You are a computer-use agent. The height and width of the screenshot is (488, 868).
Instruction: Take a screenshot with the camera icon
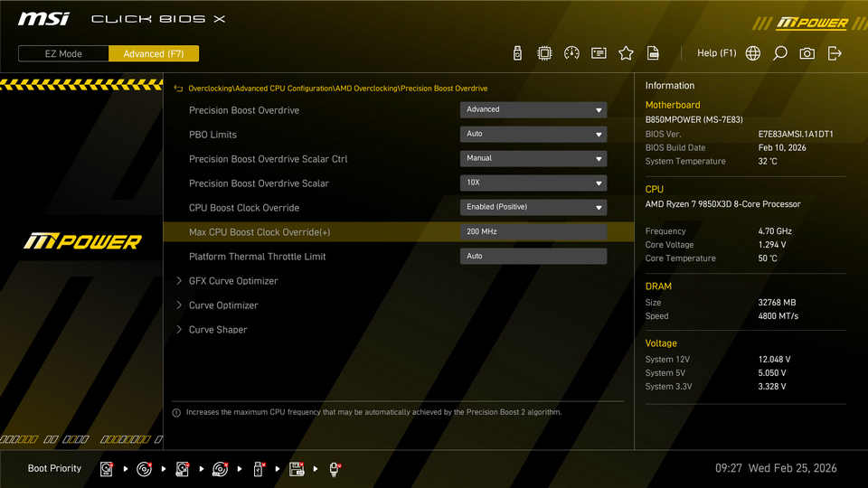(x=807, y=53)
